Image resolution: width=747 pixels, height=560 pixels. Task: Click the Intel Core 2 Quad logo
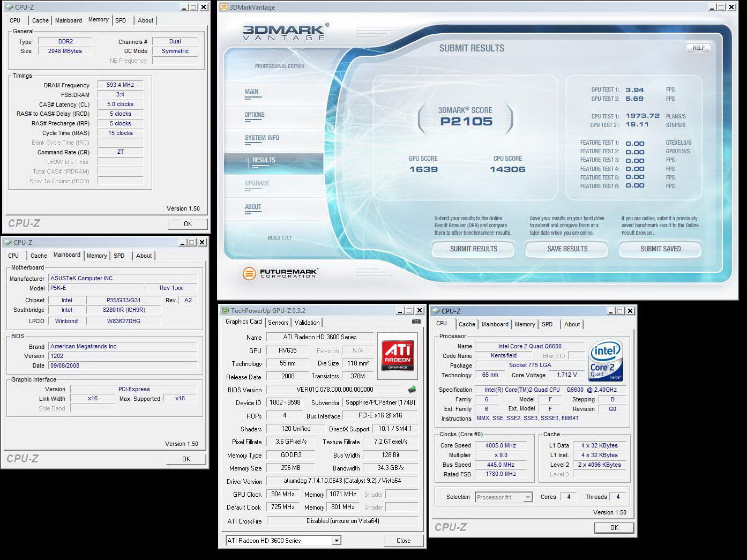click(606, 360)
